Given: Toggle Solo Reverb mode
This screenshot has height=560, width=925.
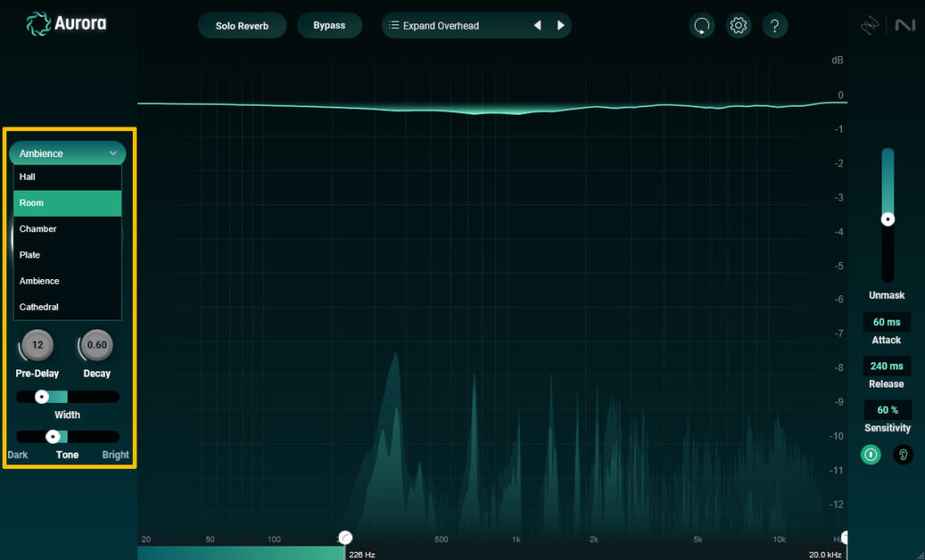Looking at the screenshot, I should point(242,25).
